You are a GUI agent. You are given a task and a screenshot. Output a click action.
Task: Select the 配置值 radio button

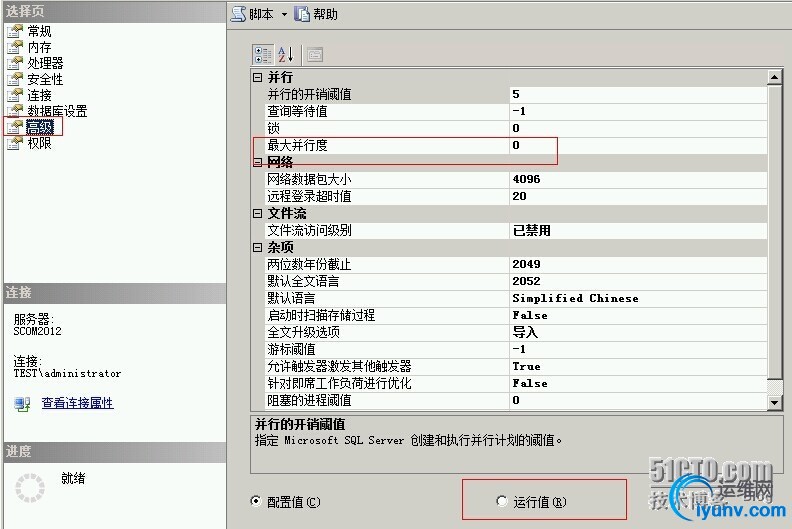click(x=256, y=501)
